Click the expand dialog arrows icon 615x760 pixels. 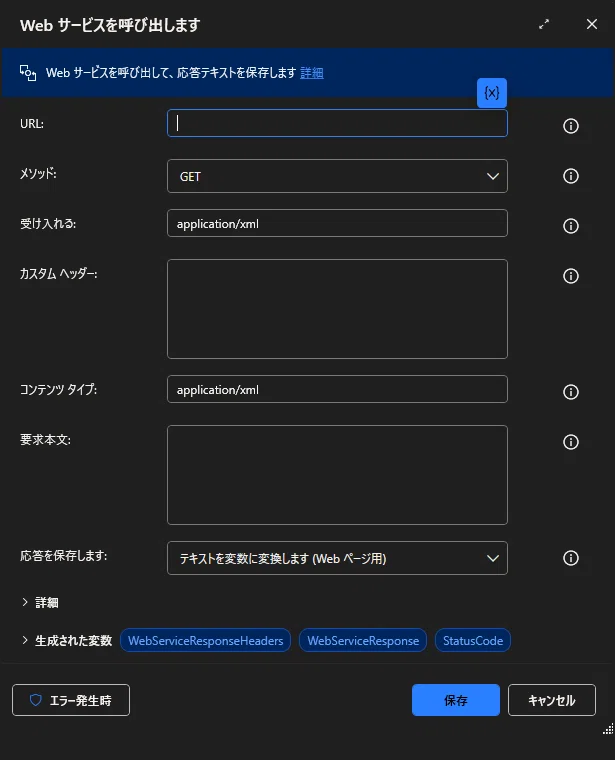tap(544, 24)
